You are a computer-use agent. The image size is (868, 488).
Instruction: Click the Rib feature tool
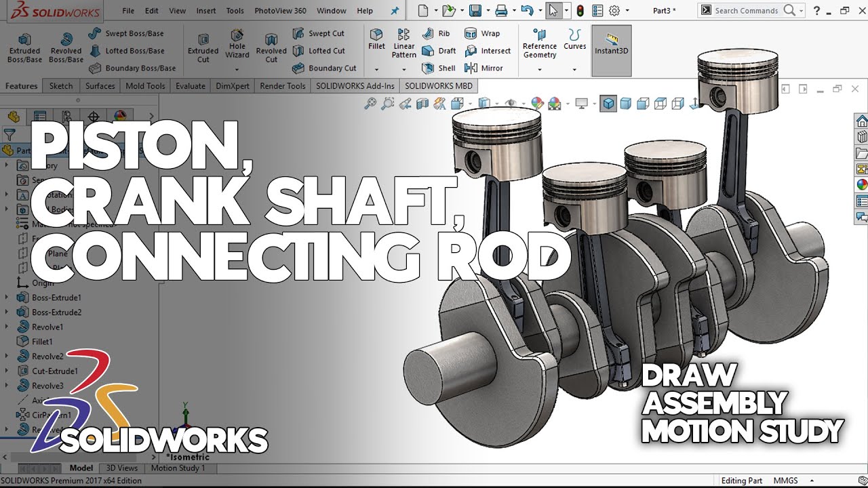coord(435,33)
